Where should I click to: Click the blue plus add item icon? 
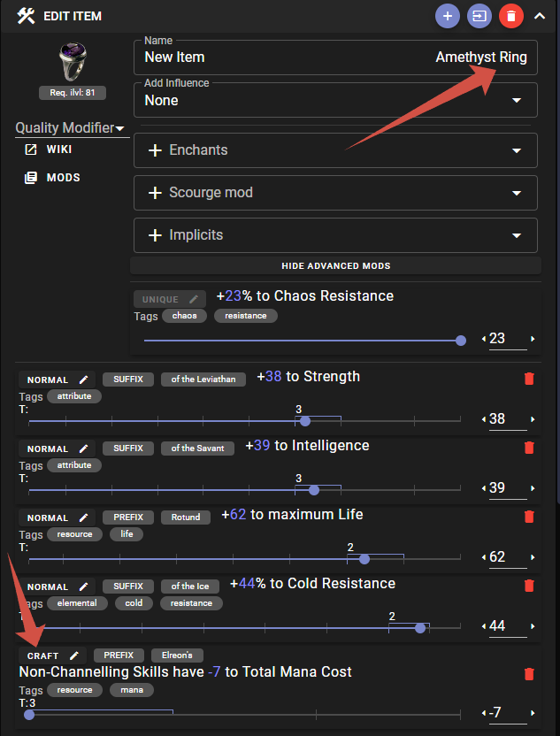[448, 16]
